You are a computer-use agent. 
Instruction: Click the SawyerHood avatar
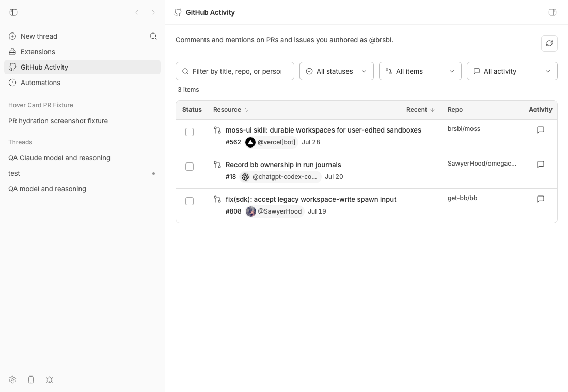tap(250, 211)
